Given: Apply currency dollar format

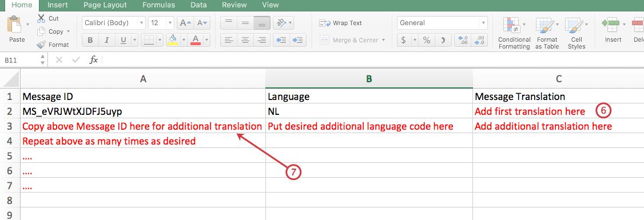Looking at the screenshot, I should pos(404,40).
